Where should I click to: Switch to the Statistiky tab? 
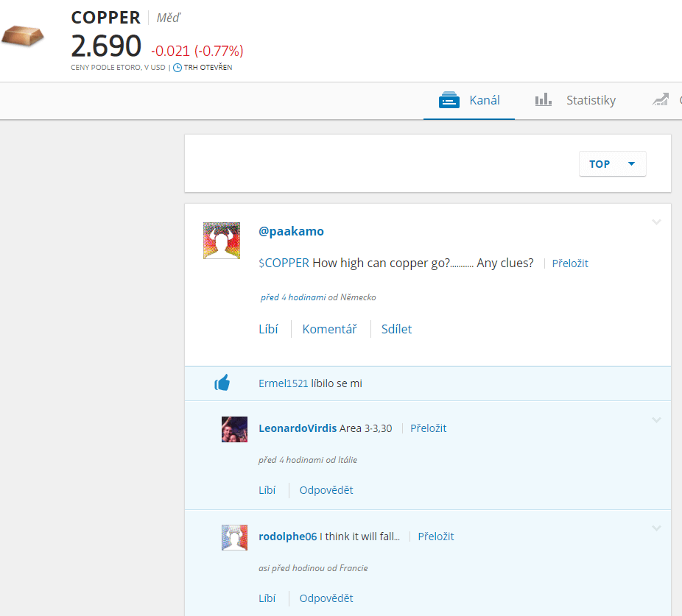click(575, 100)
